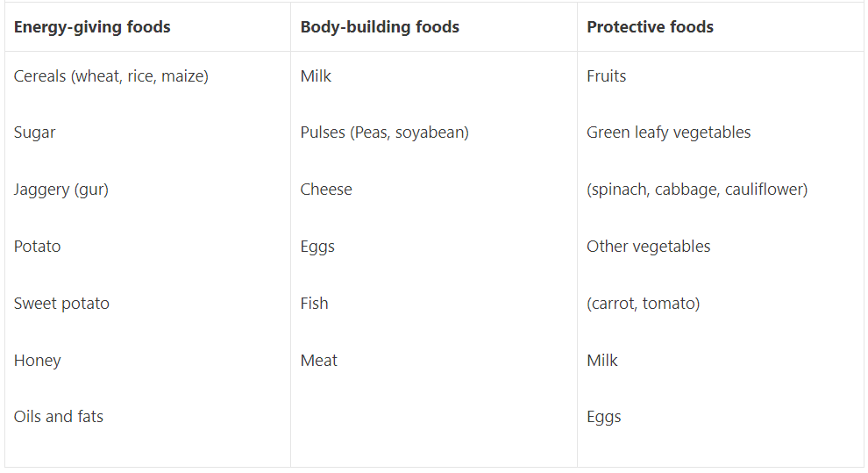Image resolution: width=868 pixels, height=473 pixels.
Task: Click the "Honey" table entry
Action: [38, 361]
